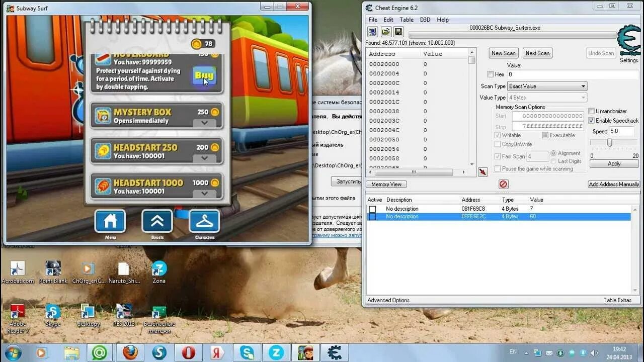This screenshot has width=644, height=362.
Task: Click the address list horizontal scrollbar
Action: [x=417, y=172]
